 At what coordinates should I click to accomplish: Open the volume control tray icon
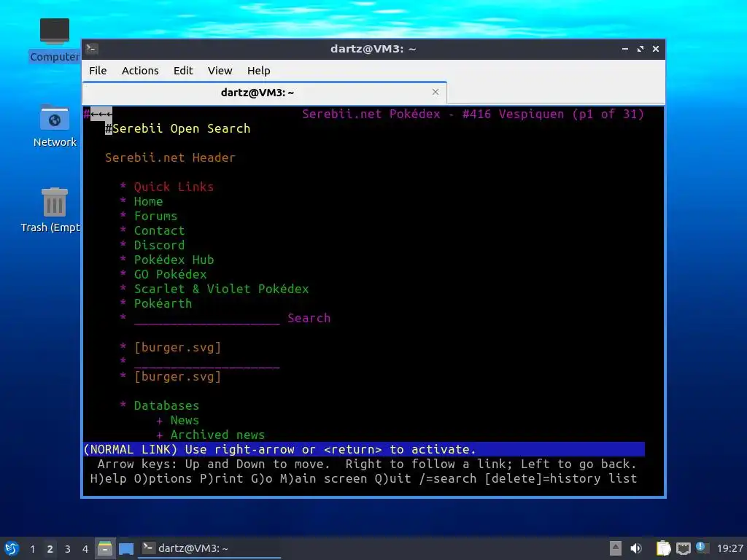[636, 548]
